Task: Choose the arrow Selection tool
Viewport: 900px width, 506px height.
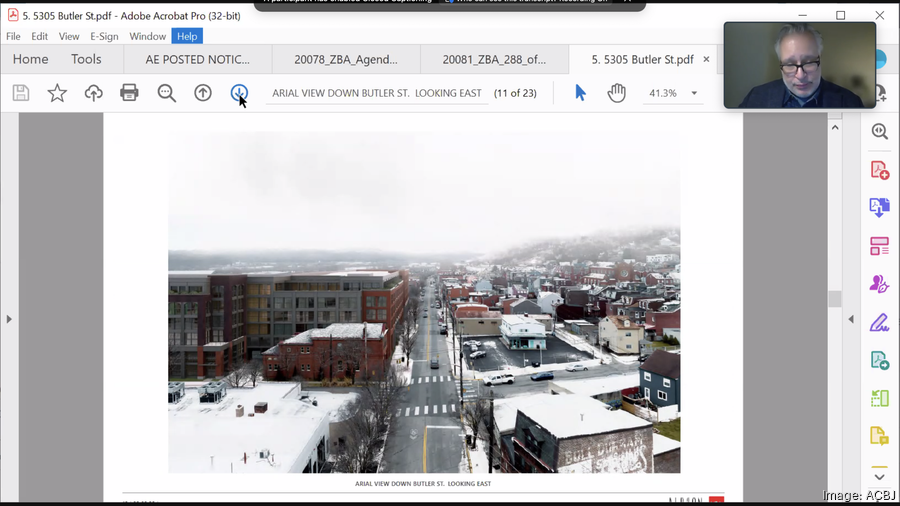Action: click(580, 93)
